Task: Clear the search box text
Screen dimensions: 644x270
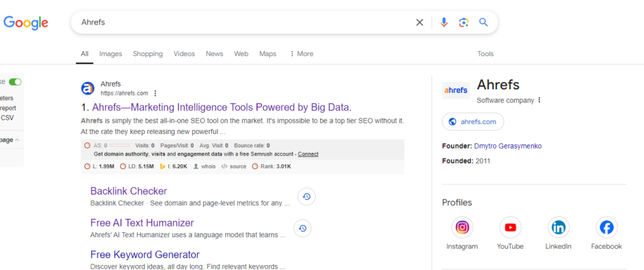Action: point(419,23)
